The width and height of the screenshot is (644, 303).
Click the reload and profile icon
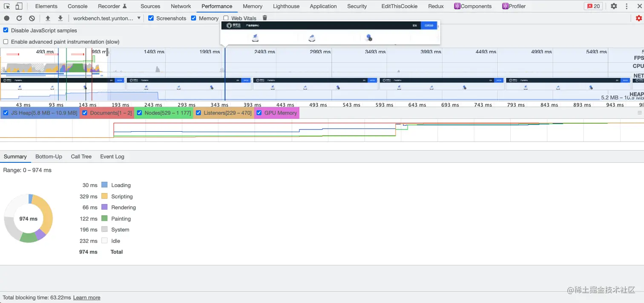19,18
